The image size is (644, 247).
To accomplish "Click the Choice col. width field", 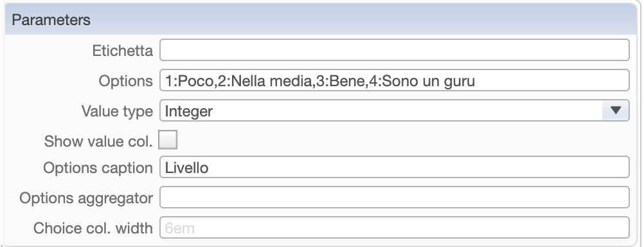I will click(394, 227).
